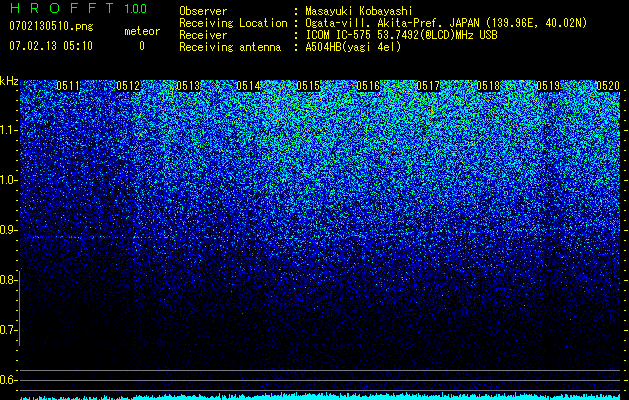Click the cyan signal level strip at bottom

[x=320, y=397]
